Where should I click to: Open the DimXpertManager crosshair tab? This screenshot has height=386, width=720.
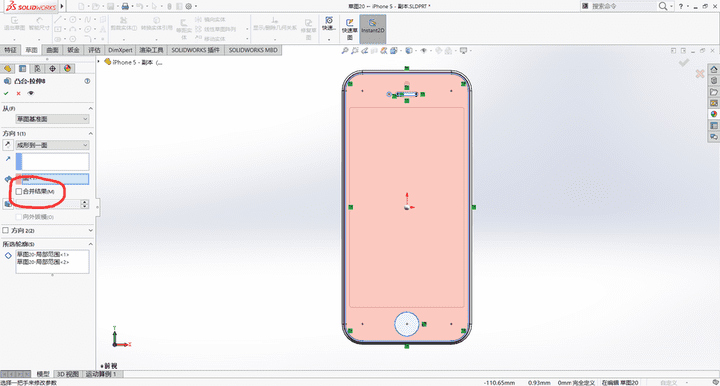point(52,68)
